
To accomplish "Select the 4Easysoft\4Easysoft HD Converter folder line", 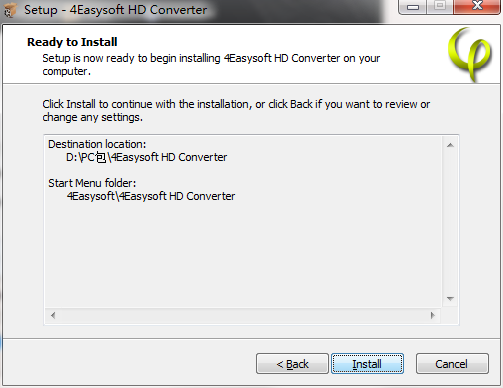I will pyautogui.click(x=151, y=196).
